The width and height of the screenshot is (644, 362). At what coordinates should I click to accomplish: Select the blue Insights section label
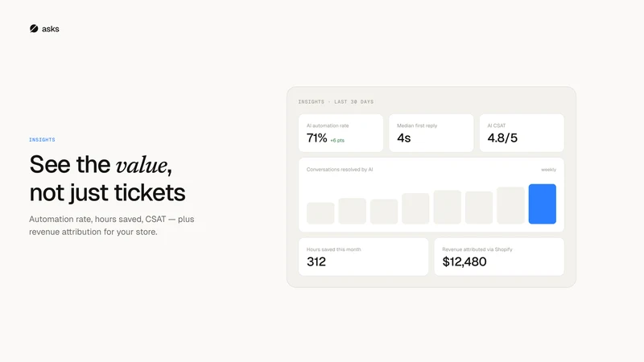42,139
